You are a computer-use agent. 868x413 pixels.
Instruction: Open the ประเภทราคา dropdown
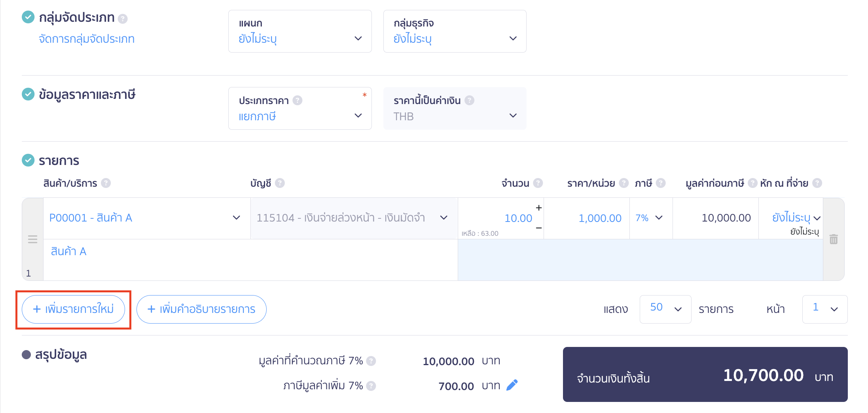coord(300,108)
